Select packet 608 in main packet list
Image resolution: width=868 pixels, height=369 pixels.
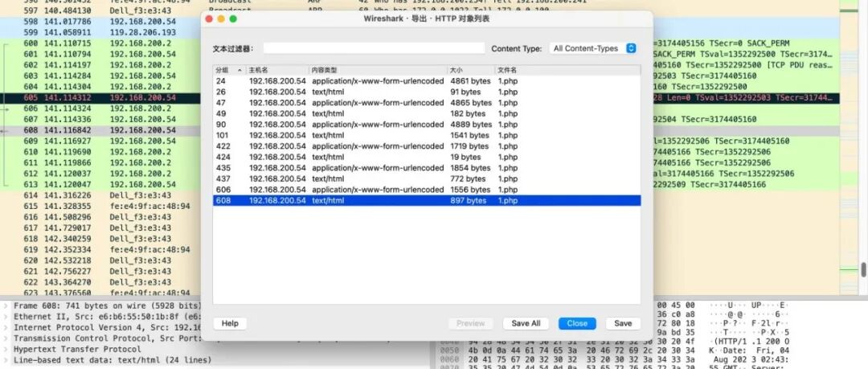click(x=100, y=130)
